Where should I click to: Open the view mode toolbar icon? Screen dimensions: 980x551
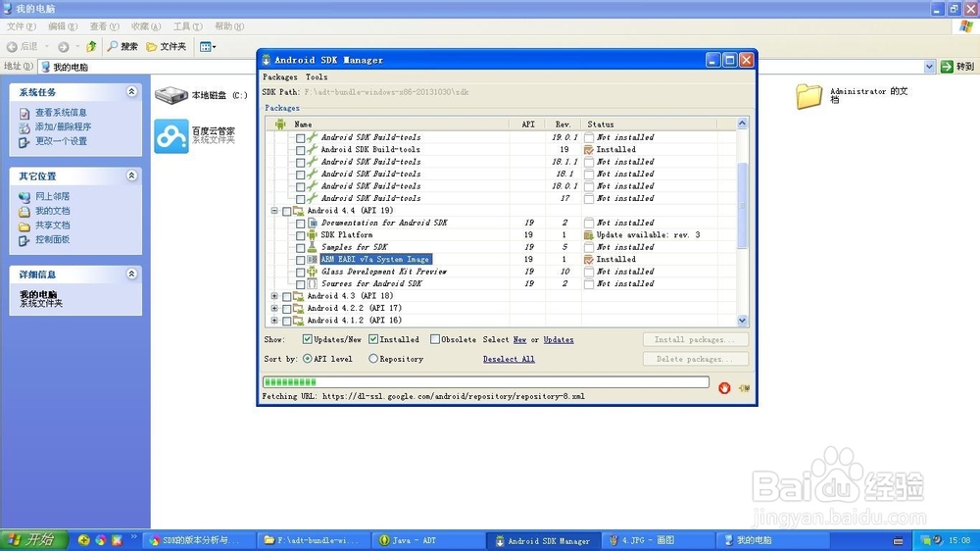(205, 47)
